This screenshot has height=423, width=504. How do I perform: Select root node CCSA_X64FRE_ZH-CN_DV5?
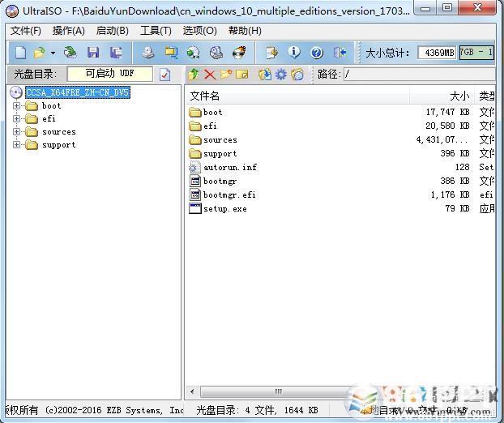78,92
